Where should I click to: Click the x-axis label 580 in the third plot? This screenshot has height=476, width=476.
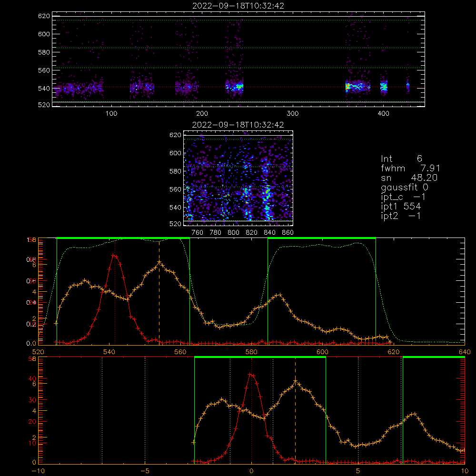pos(251,352)
